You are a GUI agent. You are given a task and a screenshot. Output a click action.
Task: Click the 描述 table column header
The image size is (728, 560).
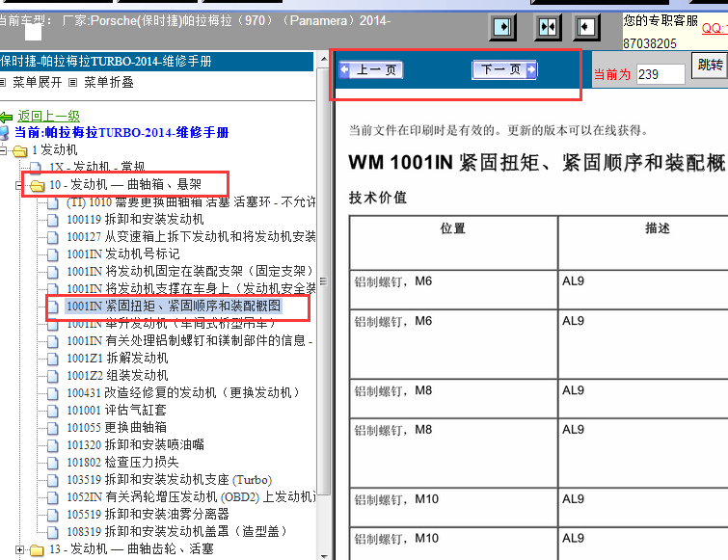658,228
